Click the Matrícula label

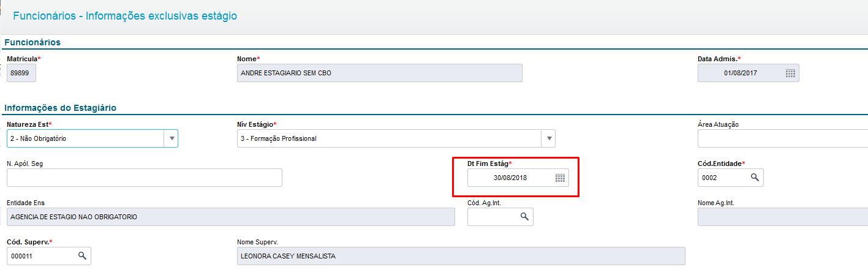[23, 59]
